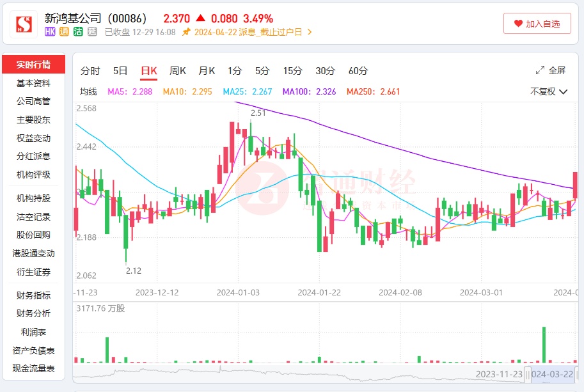Open the 不复权 adjustment dropdown
The height and width of the screenshot is (392, 584).
pyautogui.click(x=549, y=91)
